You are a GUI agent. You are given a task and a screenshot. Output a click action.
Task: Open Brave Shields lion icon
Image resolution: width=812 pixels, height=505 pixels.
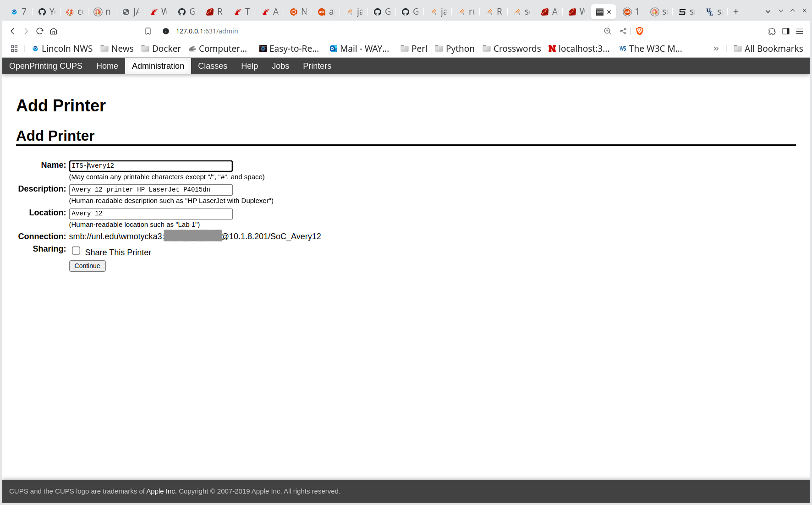point(640,31)
